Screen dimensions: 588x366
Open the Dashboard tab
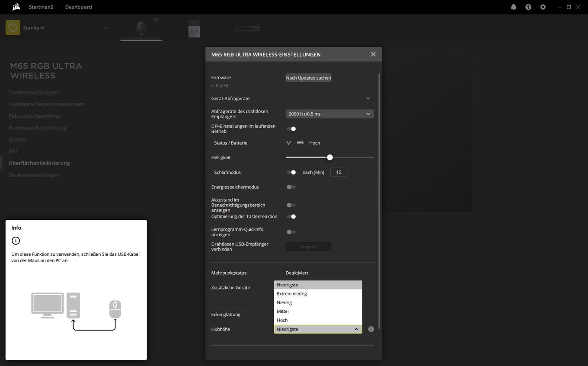pos(78,7)
